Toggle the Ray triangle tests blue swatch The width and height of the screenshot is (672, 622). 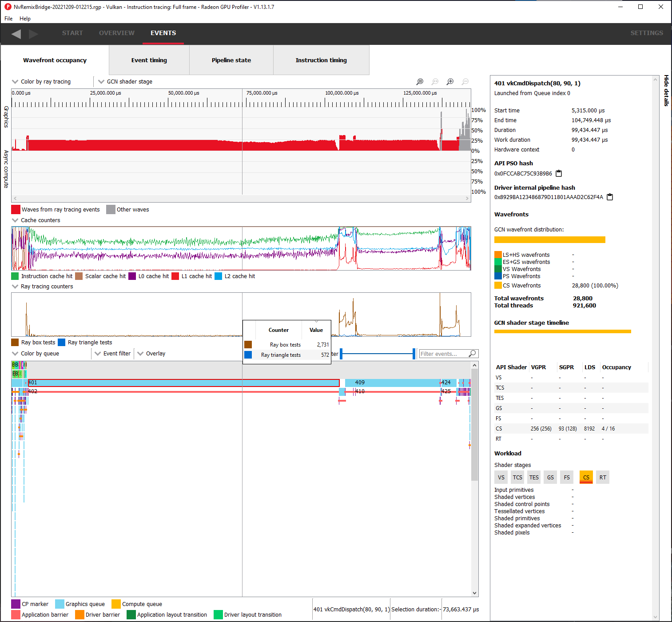pos(62,343)
